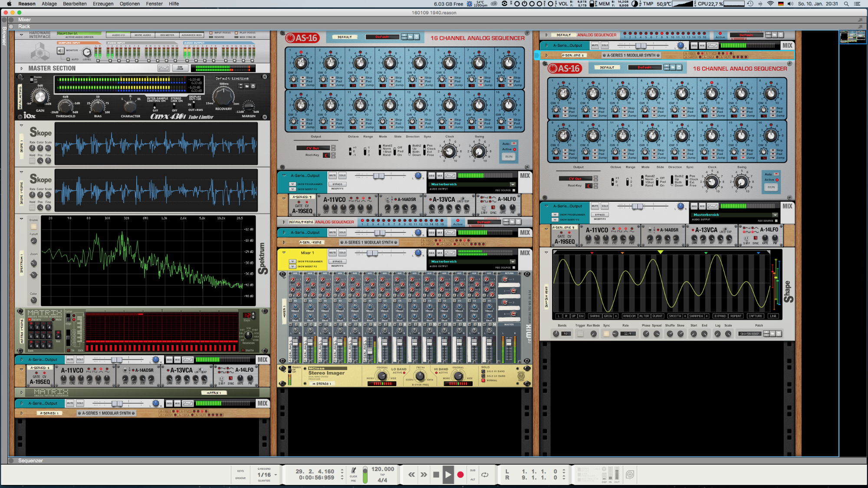Open the quantize value 1/16 dropdown
The image size is (868, 488).
pyautogui.click(x=276, y=475)
